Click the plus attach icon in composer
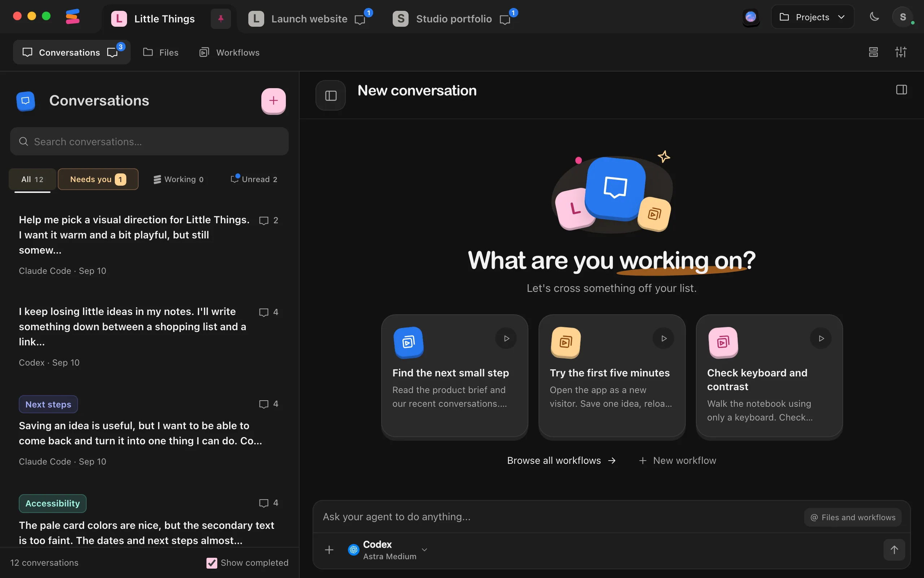This screenshot has width=924, height=578. [x=329, y=550]
